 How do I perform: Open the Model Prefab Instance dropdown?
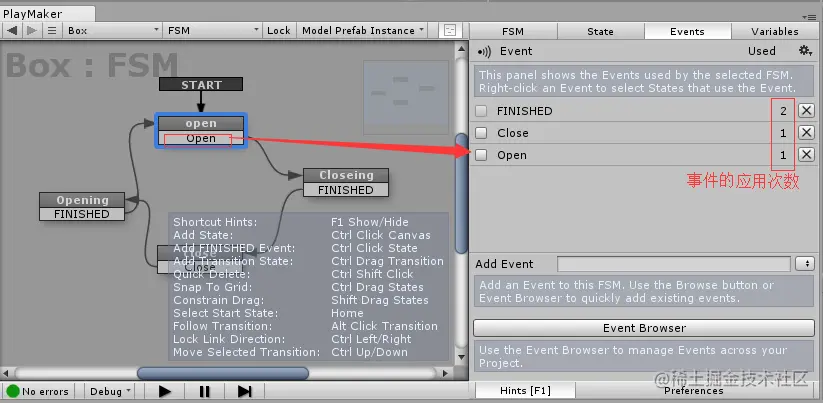362,30
